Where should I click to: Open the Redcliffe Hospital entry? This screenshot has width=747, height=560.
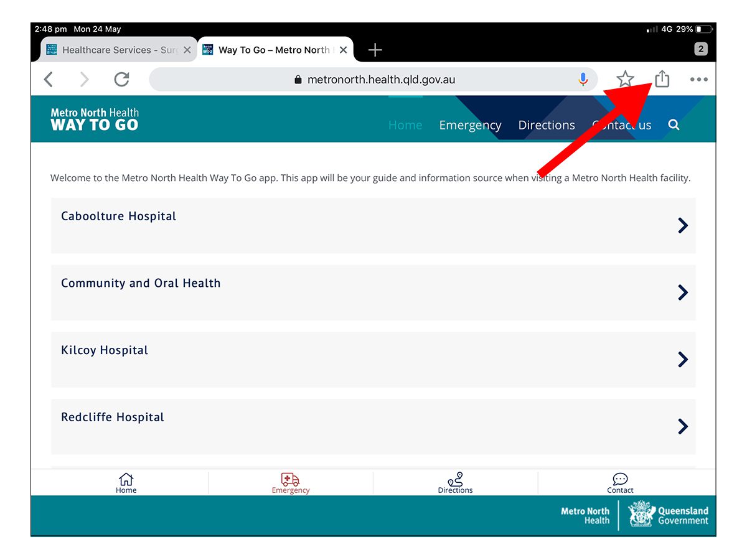[374, 426]
